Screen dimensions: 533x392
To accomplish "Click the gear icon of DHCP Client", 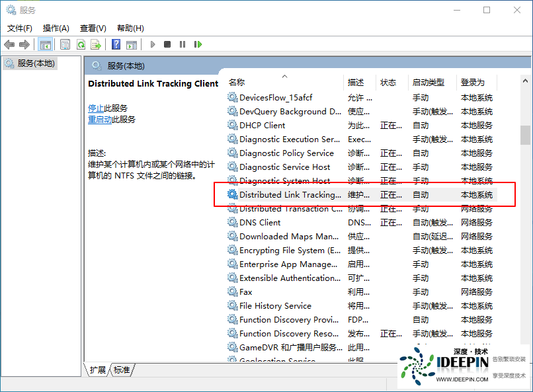I will tap(233, 126).
